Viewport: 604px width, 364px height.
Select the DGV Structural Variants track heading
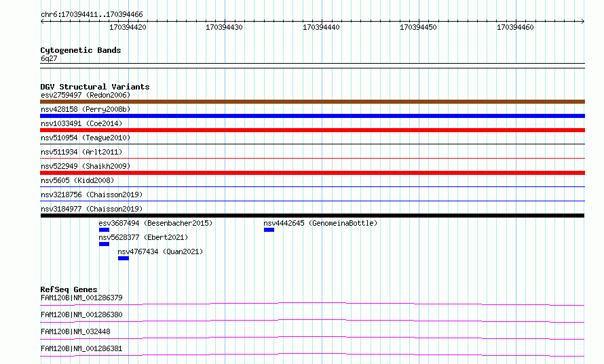coord(95,87)
